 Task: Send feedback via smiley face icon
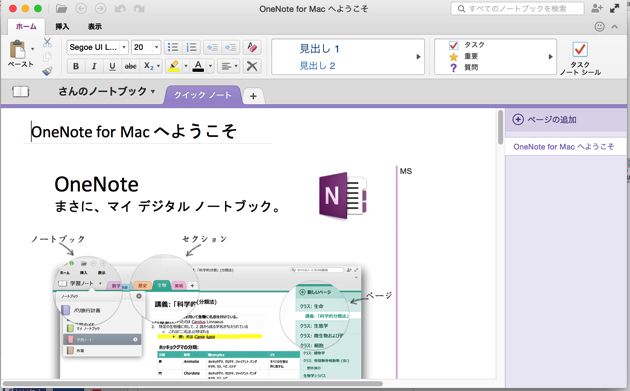(599, 27)
